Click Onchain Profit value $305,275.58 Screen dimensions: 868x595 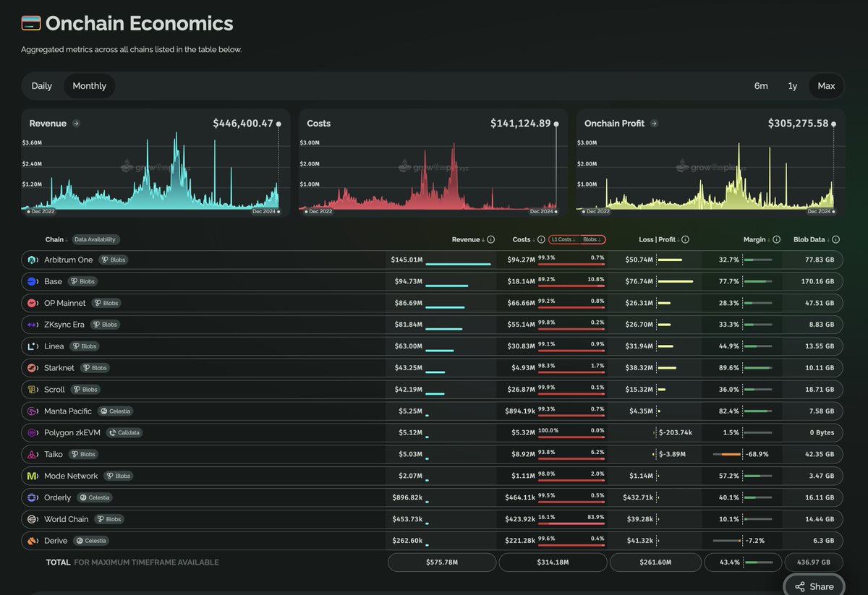coord(799,124)
